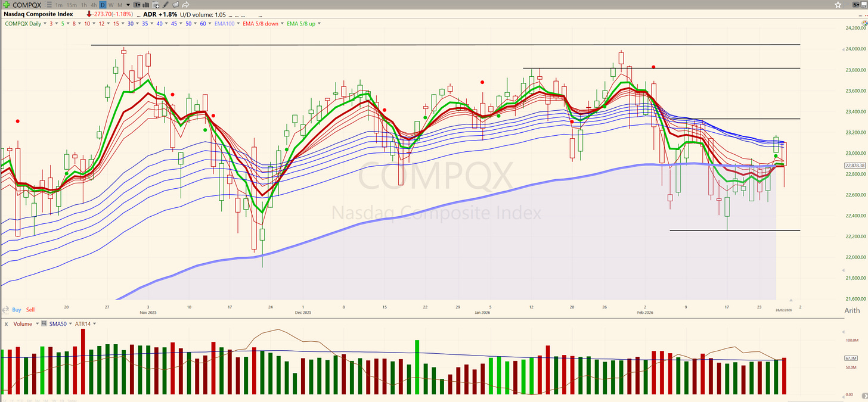Select the 1m timeframe
This screenshot has height=402, width=868.
(x=59, y=5)
